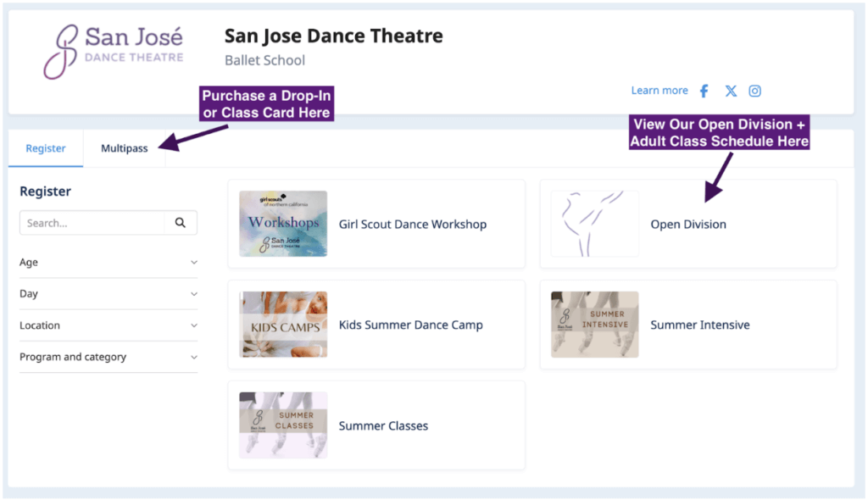The width and height of the screenshot is (868, 500).
Task: Open the Facebook icon link
Action: pyautogui.click(x=704, y=91)
